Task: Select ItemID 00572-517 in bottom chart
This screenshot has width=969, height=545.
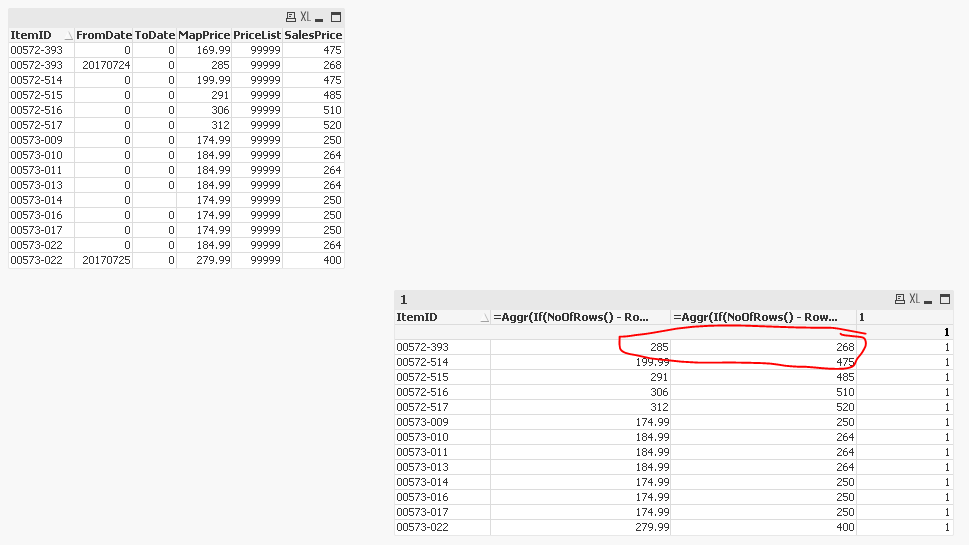Action: (442, 407)
